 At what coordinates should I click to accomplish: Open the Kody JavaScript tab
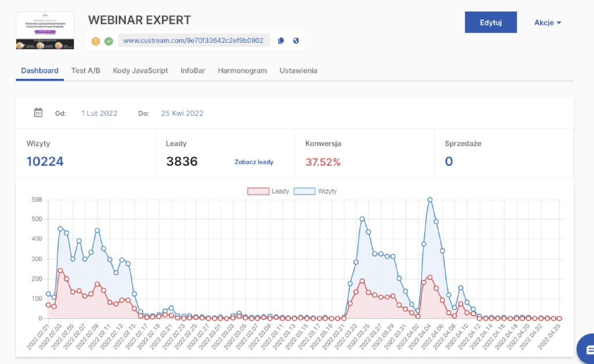pos(140,71)
